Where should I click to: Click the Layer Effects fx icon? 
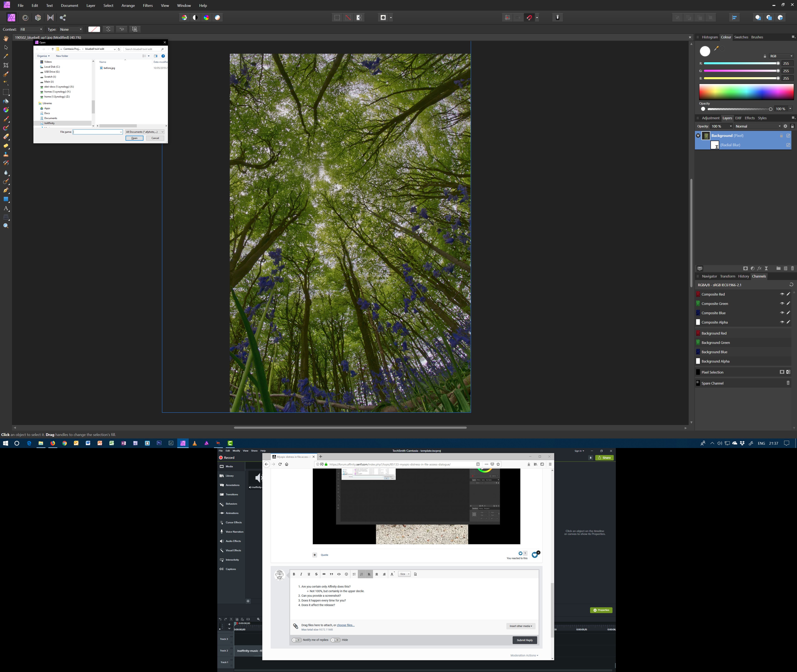(x=759, y=269)
